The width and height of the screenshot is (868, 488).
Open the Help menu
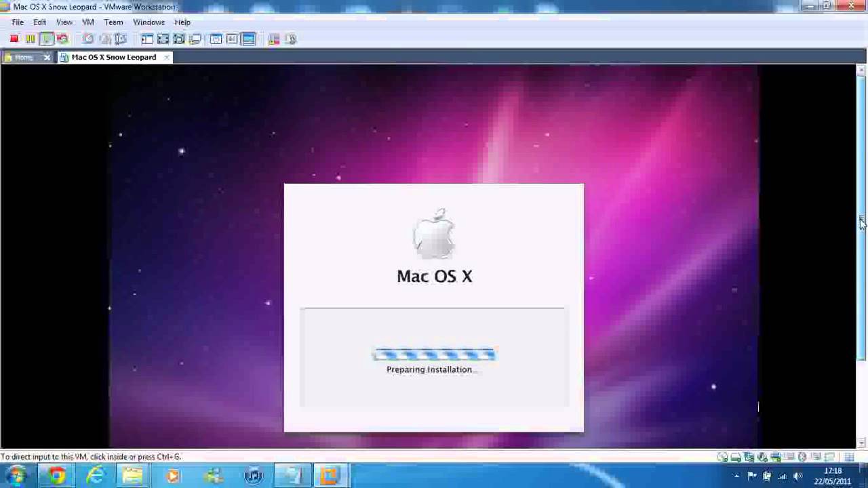(x=182, y=22)
